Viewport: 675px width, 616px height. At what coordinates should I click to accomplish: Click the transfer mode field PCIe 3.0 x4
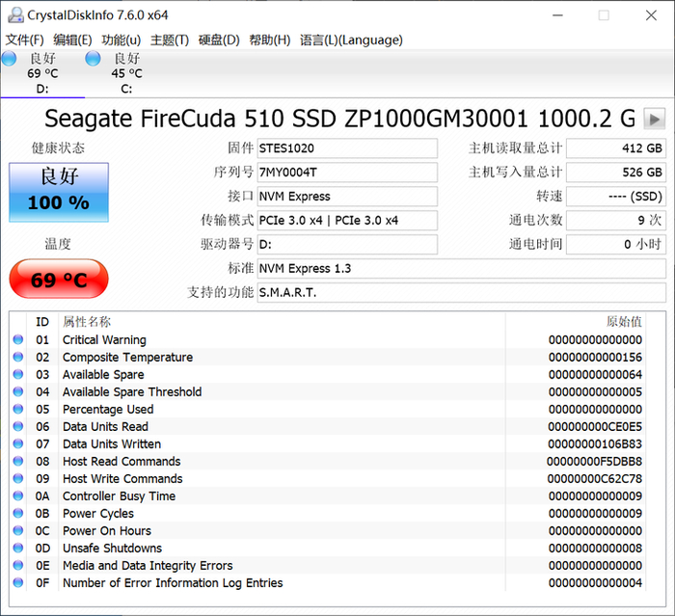(x=347, y=221)
